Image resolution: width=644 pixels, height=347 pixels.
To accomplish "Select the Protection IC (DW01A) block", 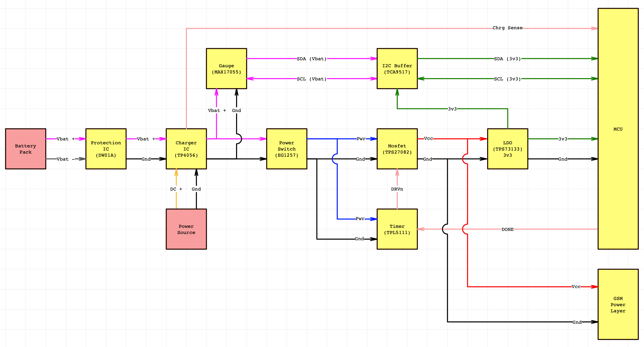I will [x=106, y=149].
